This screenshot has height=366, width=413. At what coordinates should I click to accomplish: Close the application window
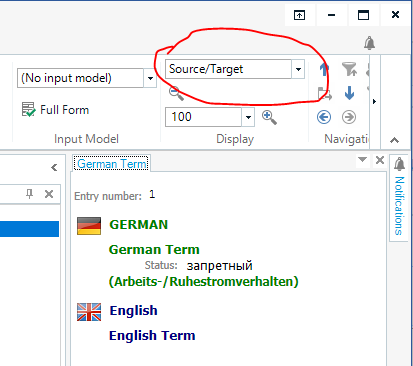[x=395, y=15]
